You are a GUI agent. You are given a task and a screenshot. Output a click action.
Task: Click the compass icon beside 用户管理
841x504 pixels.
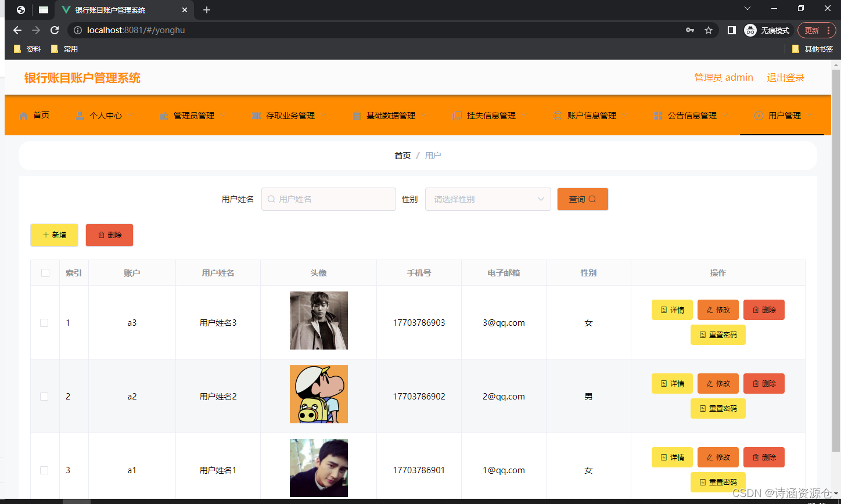tap(759, 116)
